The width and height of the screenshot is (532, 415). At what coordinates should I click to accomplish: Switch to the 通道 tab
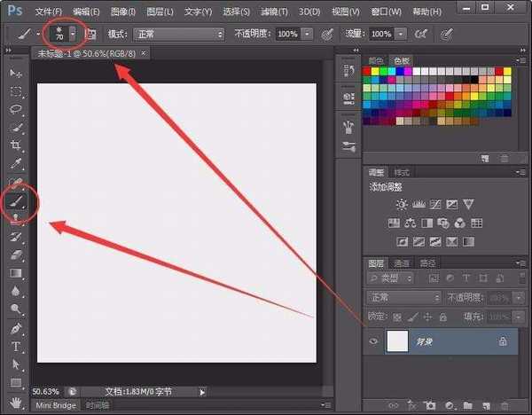[402, 263]
